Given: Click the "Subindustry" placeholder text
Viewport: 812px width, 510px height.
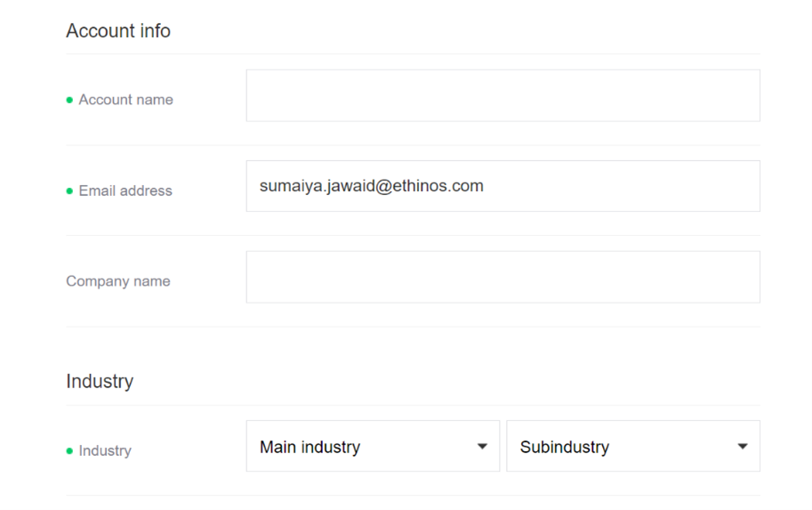Looking at the screenshot, I should [565, 447].
